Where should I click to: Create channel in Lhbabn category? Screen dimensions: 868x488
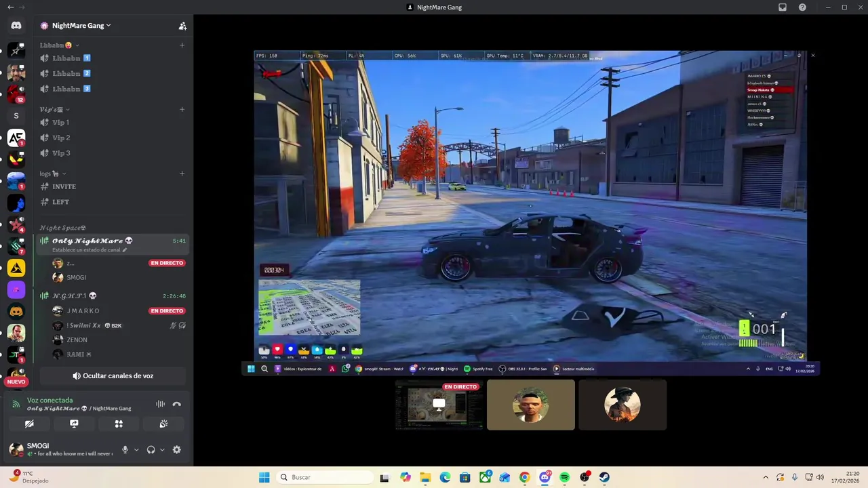pos(182,45)
